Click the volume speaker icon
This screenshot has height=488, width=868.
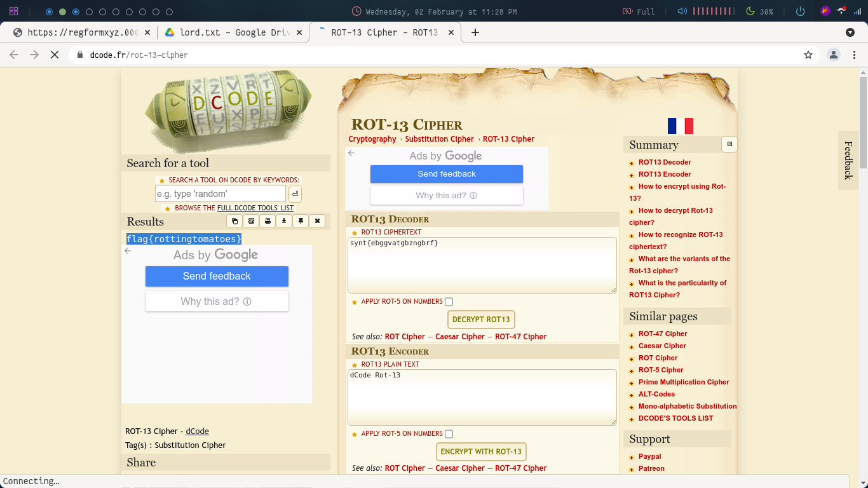pyautogui.click(x=682, y=11)
